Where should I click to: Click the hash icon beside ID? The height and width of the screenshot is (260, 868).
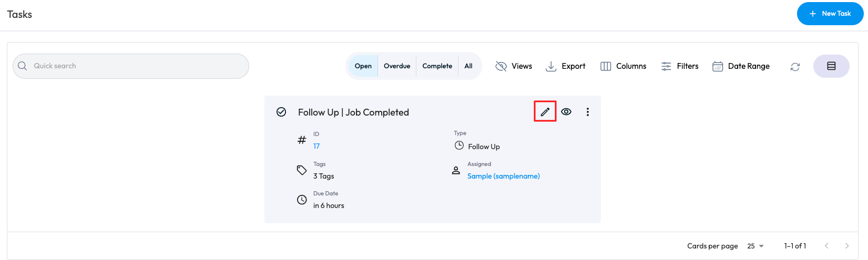(302, 140)
